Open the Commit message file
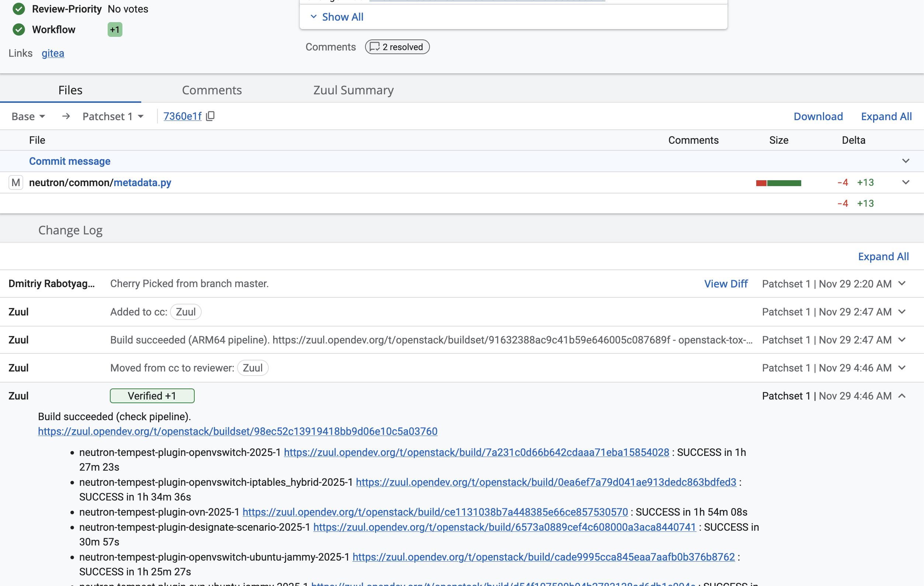This screenshot has width=924, height=586. pos(70,161)
